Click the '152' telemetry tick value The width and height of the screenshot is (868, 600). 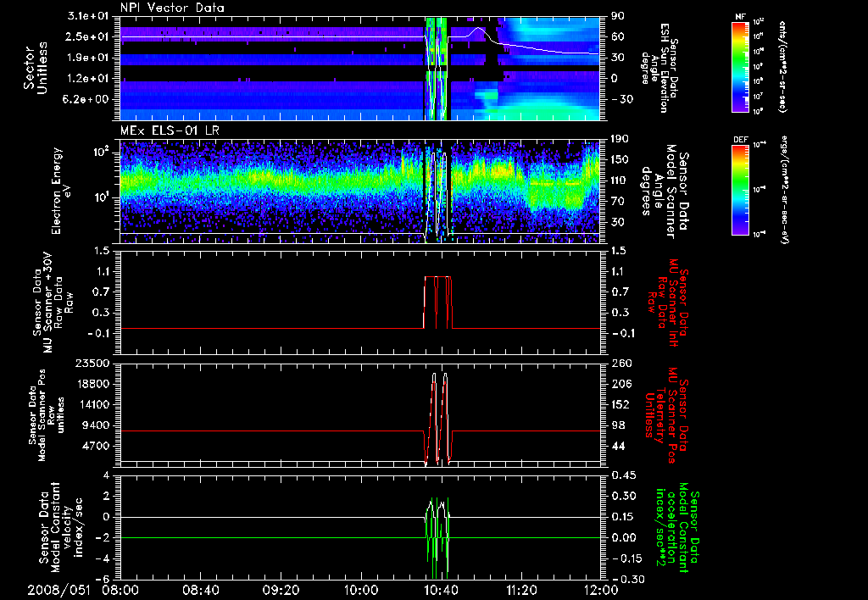(x=620, y=404)
